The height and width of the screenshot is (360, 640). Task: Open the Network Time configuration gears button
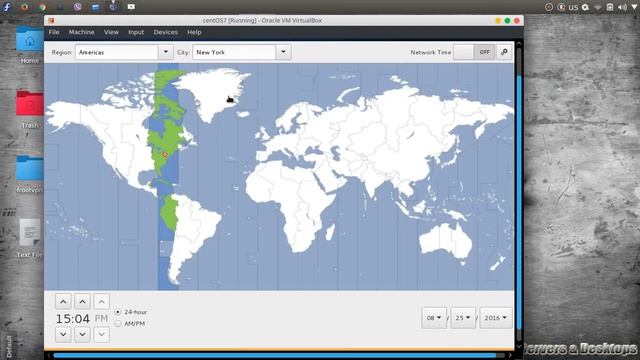pyautogui.click(x=504, y=52)
